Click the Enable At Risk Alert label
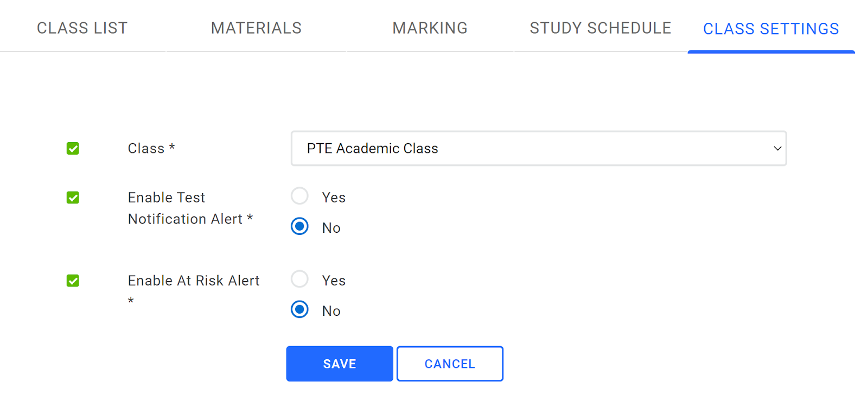The width and height of the screenshot is (868, 395). pos(194,281)
